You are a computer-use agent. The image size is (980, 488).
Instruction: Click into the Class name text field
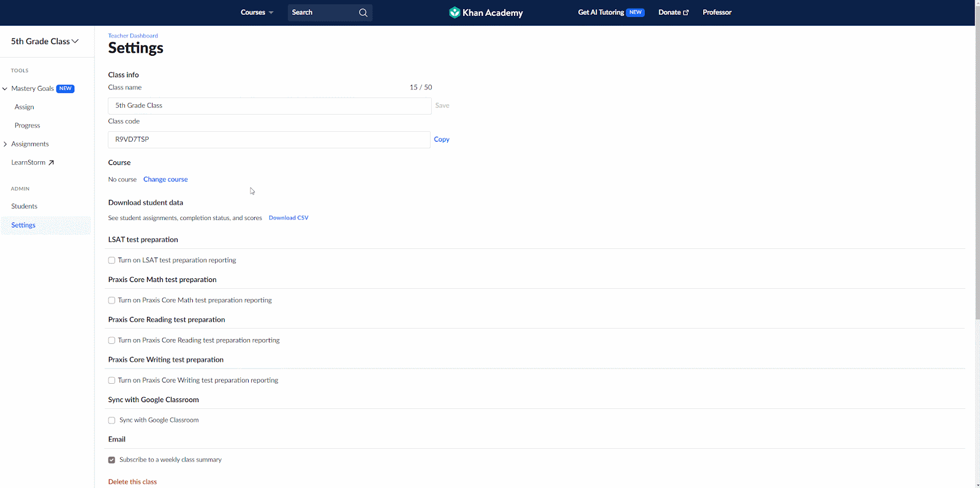(x=269, y=106)
